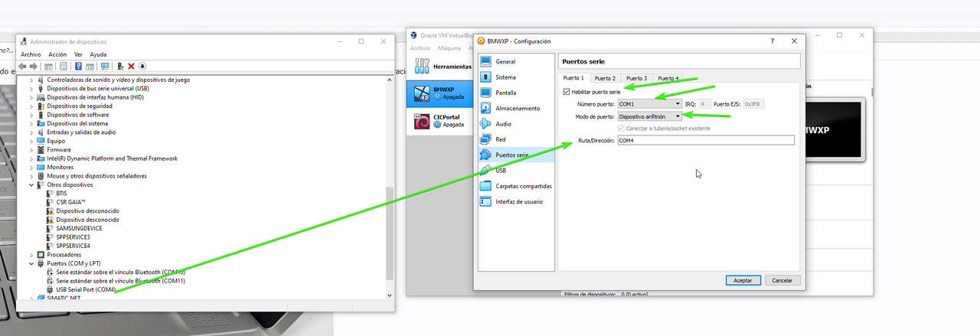The image size is (980, 336).
Task: Expand Monitores tree node
Action: pos(31,167)
